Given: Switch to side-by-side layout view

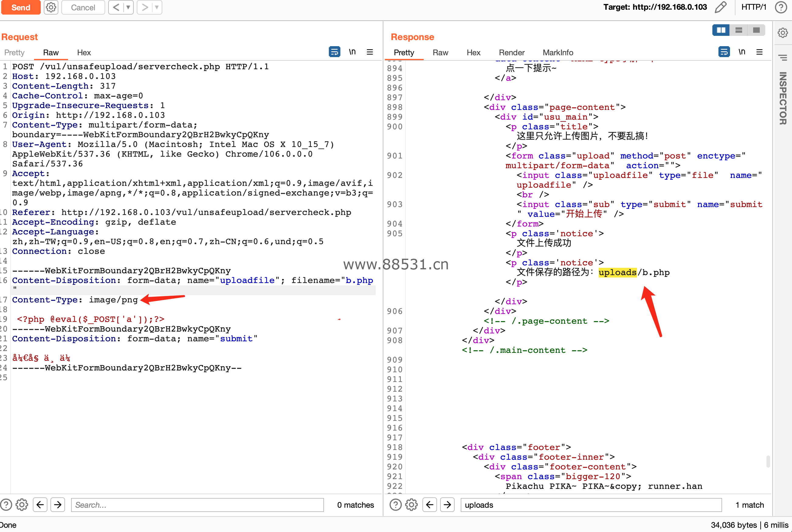Looking at the screenshot, I should click(721, 30).
